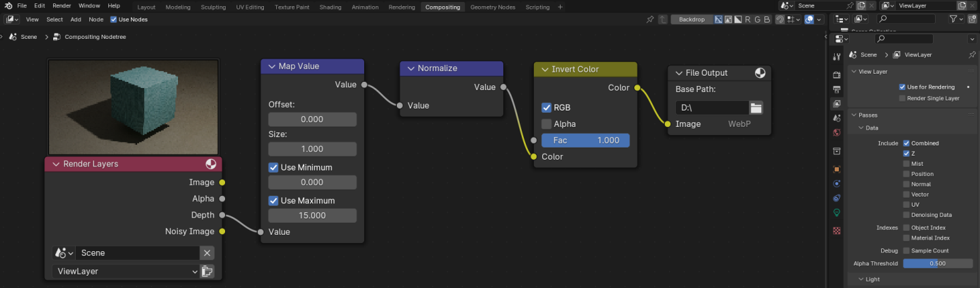Open the Render menu

[61, 6]
